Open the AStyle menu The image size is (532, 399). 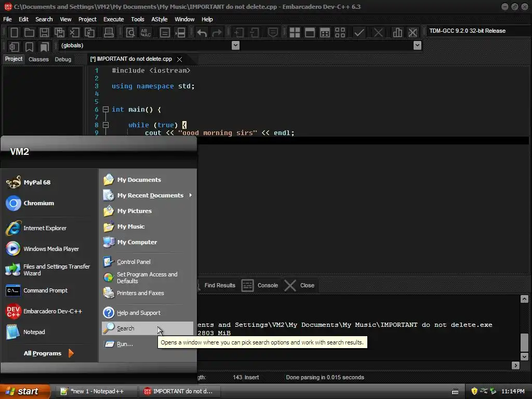[x=159, y=19]
